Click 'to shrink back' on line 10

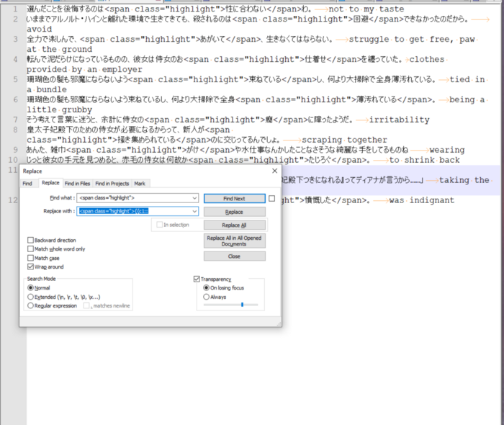click(424, 160)
